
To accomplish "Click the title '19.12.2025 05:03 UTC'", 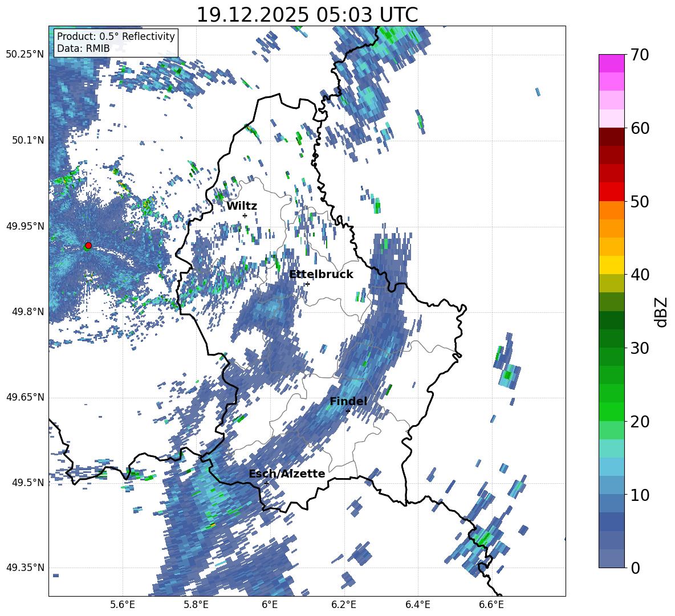I will [x=307, y=15].
